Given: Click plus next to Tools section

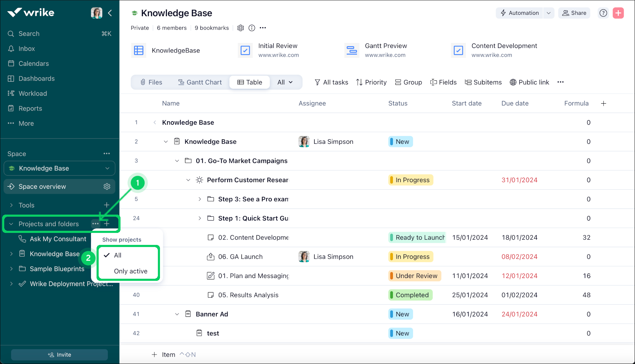Looking at the screenshot, I should tap(106, 205).
